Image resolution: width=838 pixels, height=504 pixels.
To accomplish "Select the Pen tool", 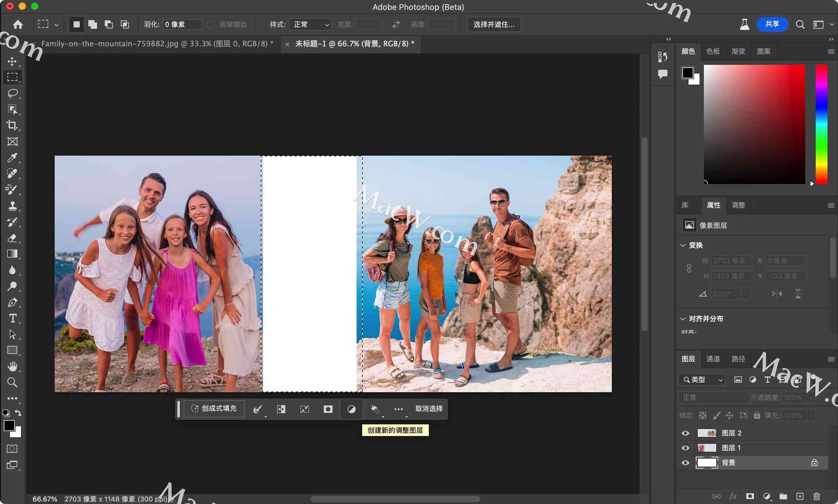I will [x=12, y=302].
